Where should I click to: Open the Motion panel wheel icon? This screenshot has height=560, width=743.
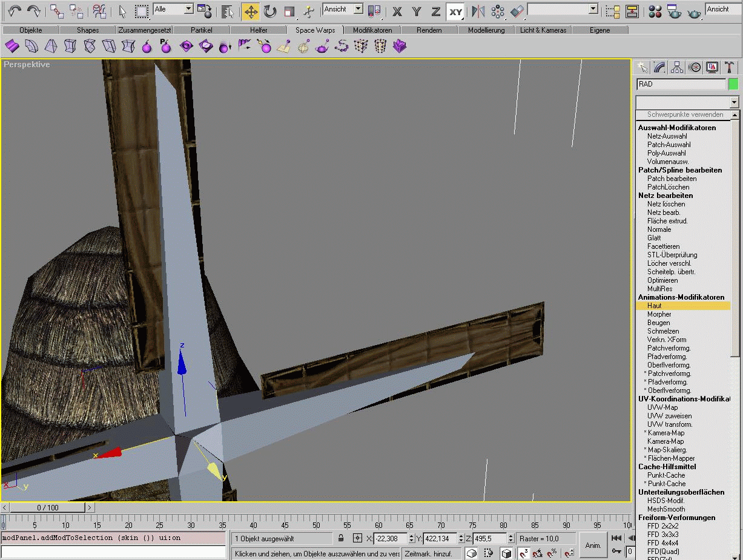click(695, 67)
